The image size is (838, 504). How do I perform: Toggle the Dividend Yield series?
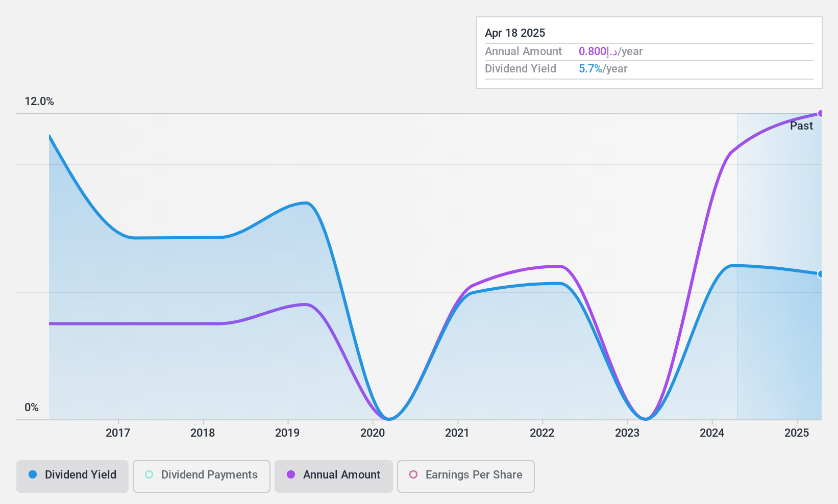(x=72, y=476)
